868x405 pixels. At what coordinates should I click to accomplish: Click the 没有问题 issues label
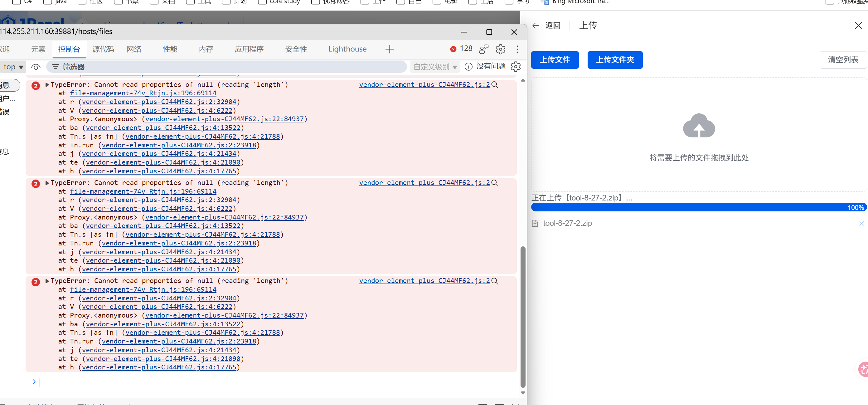pyautogui.click(x=491, y=67)
